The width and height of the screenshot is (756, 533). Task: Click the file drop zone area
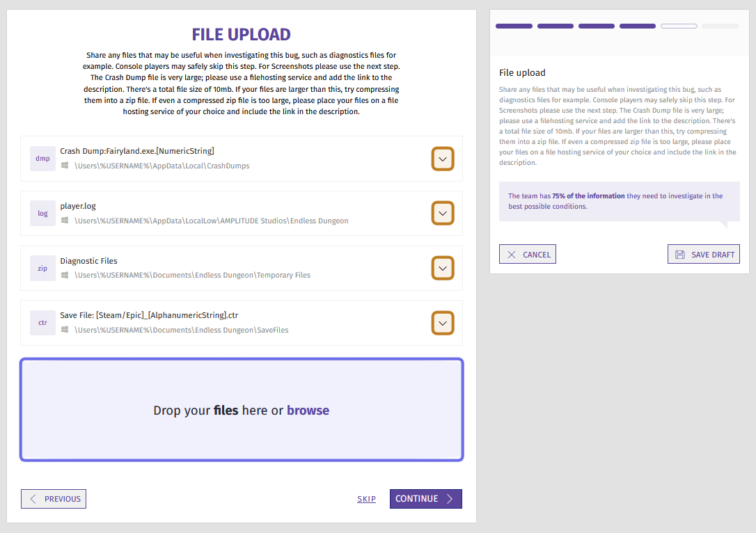point(242,410)
